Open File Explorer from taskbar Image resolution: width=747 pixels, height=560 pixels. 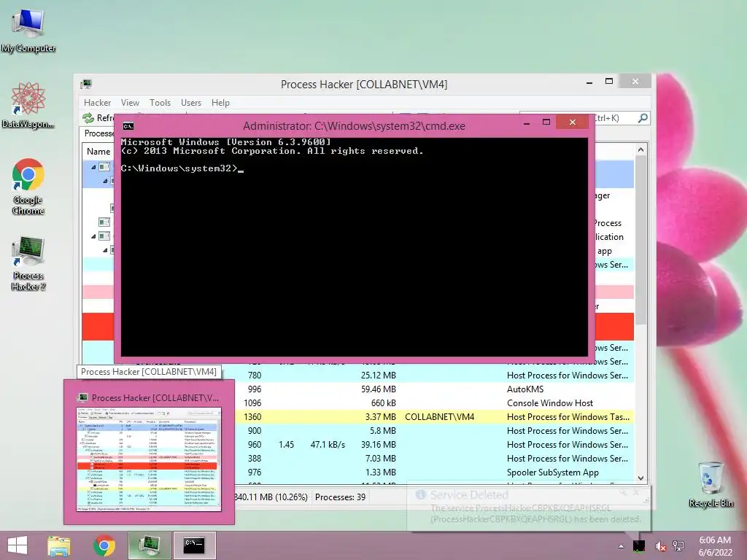coord(59,545)
